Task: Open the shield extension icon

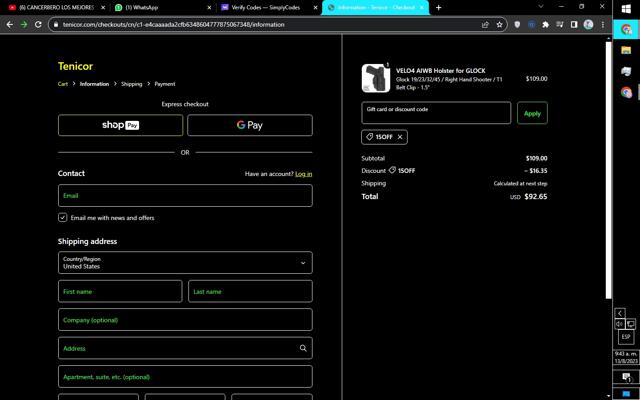Action: pyautogui.click(x=517, y=24)
